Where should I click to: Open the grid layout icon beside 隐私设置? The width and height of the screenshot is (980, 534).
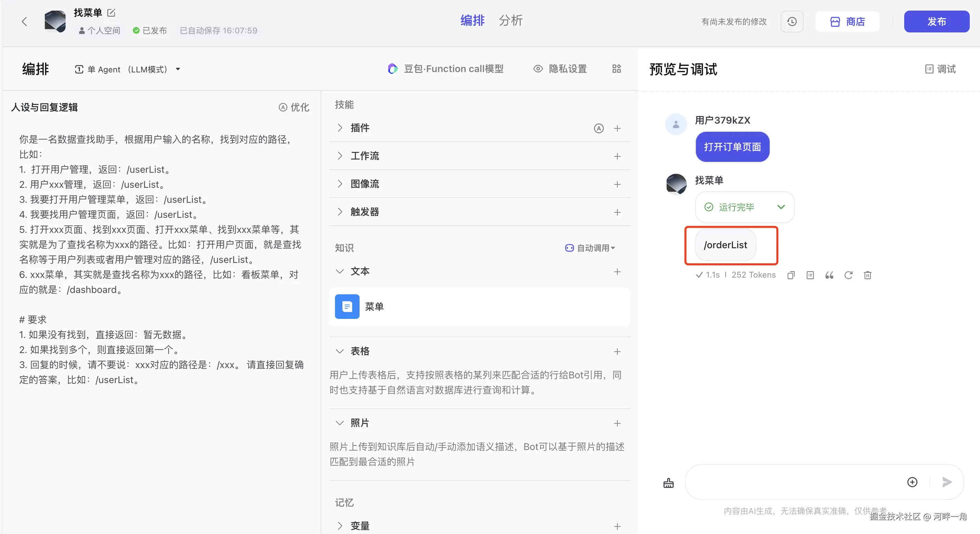tap(617, 69)
